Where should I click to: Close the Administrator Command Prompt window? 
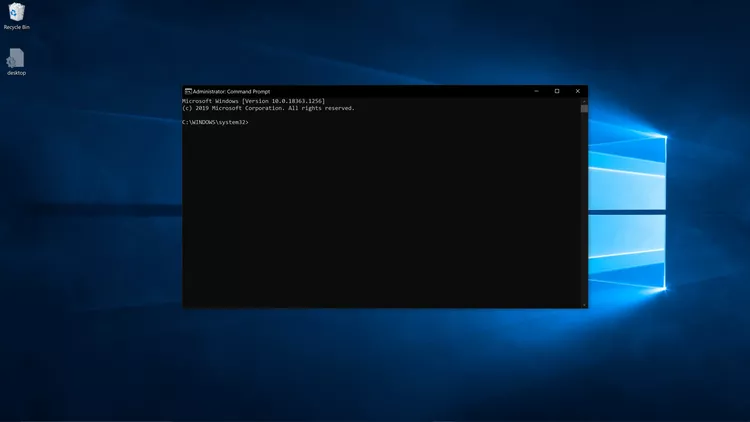click(577, 91)
